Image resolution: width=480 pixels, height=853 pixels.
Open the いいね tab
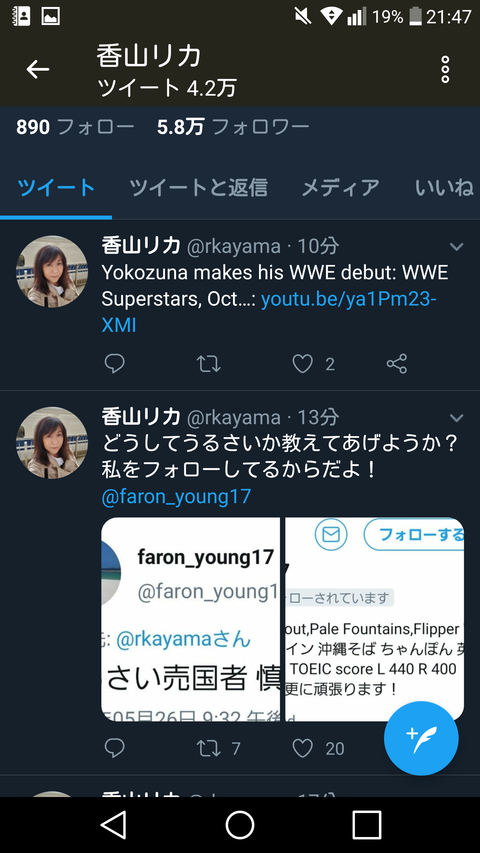(444, 188)
